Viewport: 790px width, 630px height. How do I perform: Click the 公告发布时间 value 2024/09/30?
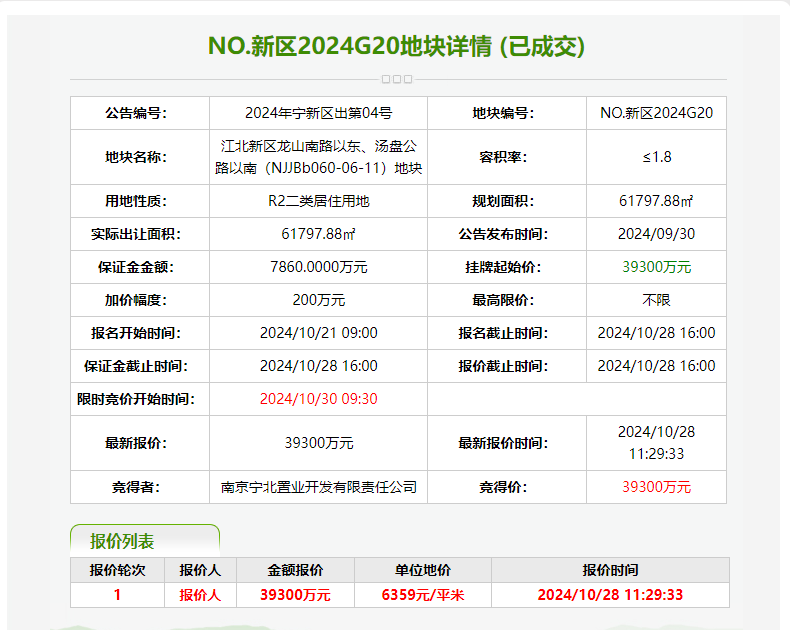pos(656,234)
